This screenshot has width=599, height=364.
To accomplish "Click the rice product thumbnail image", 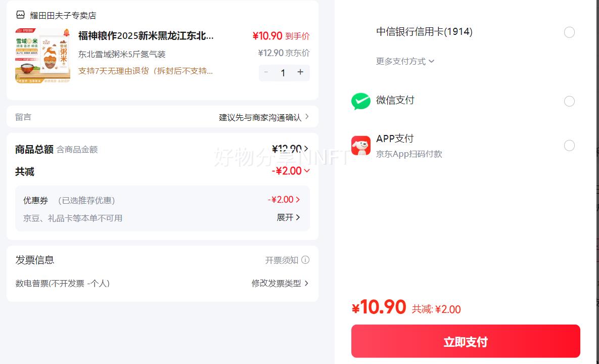I will tap(42, 56).
